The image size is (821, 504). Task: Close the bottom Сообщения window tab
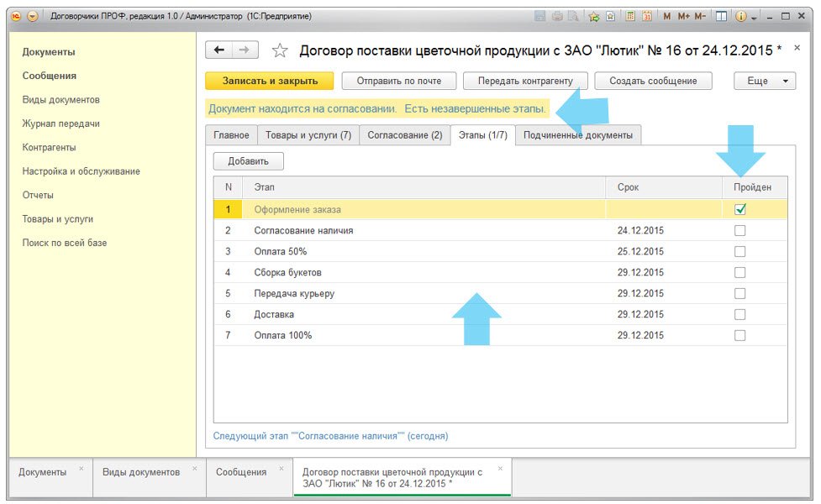point(282,469)
